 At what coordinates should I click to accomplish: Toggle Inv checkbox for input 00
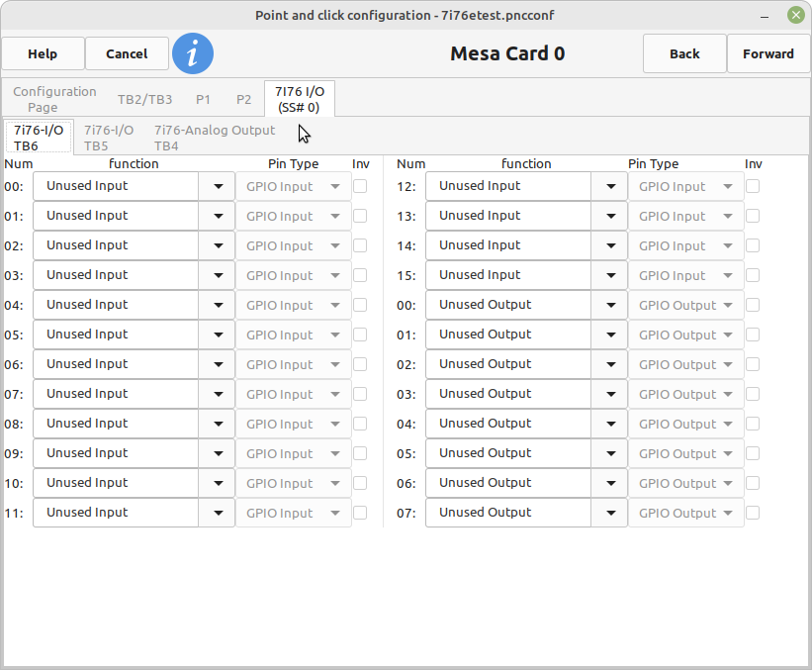(360, 186)
